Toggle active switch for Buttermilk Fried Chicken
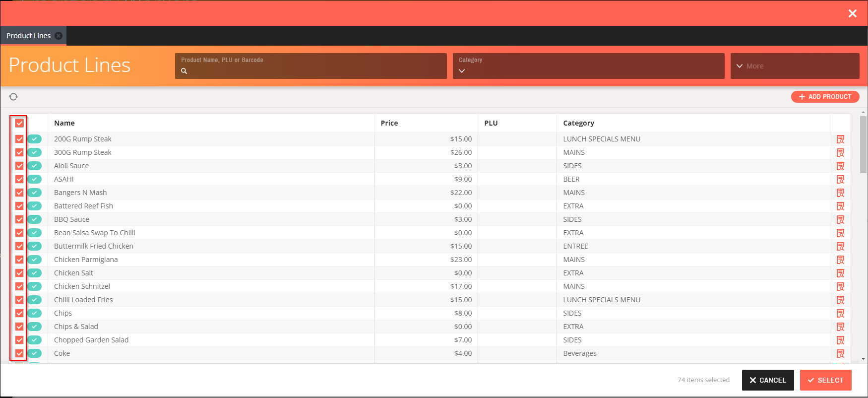The height and width of the screenshot is (398, 868). pyautogui.click(x=34, y=246)
